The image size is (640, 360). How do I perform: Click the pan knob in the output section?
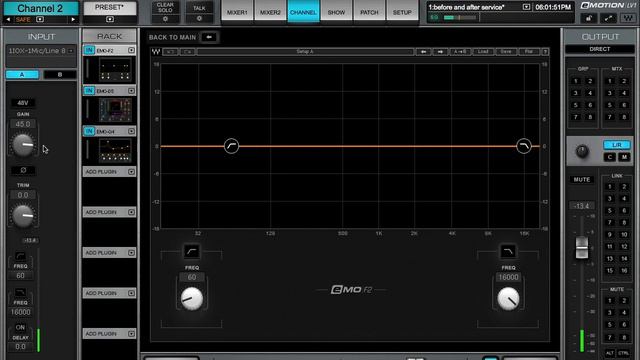(582, 151)
